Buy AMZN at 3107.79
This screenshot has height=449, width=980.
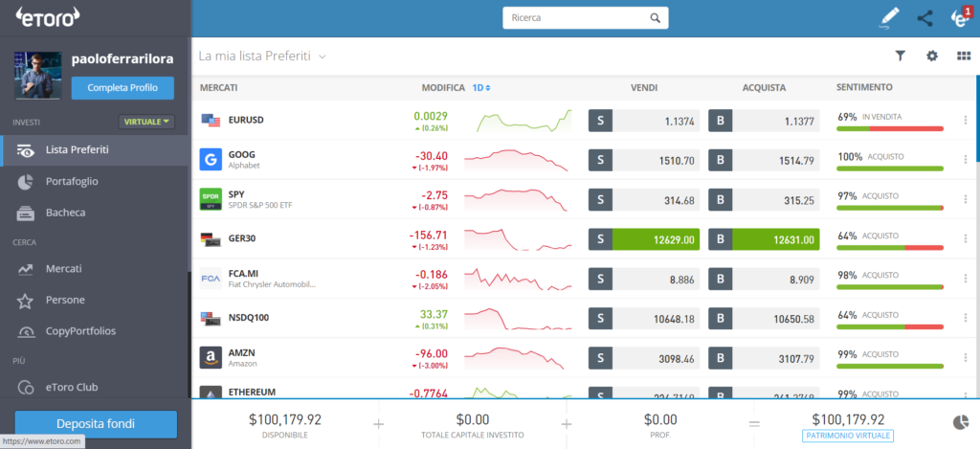point(764,358)
